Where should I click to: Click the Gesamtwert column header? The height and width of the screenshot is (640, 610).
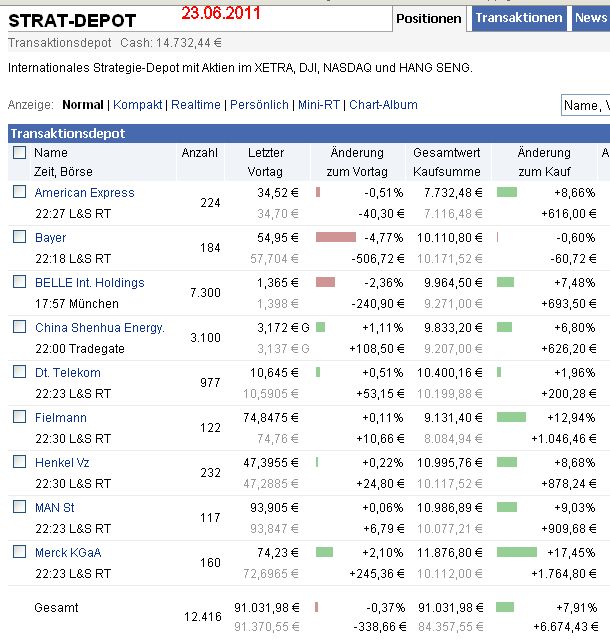pyautogui.click(x=447, y=153)
